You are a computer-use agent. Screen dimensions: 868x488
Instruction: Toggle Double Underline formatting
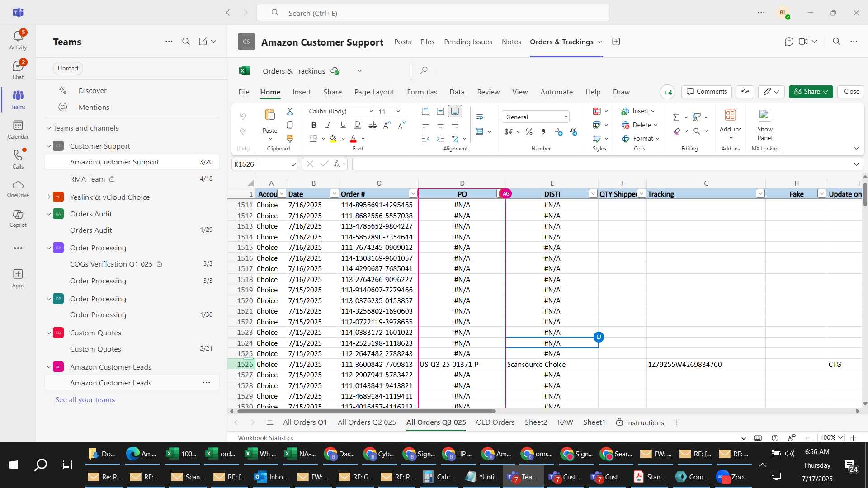358,125
